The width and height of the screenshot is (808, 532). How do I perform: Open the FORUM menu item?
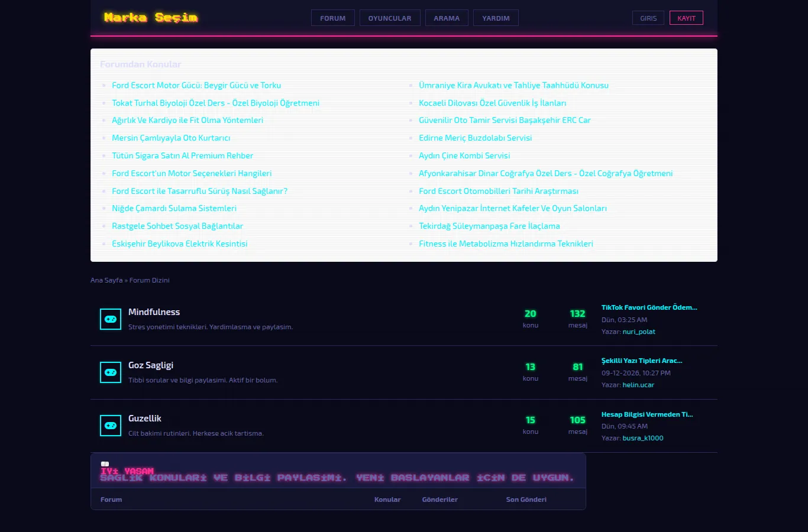(333, 18)
